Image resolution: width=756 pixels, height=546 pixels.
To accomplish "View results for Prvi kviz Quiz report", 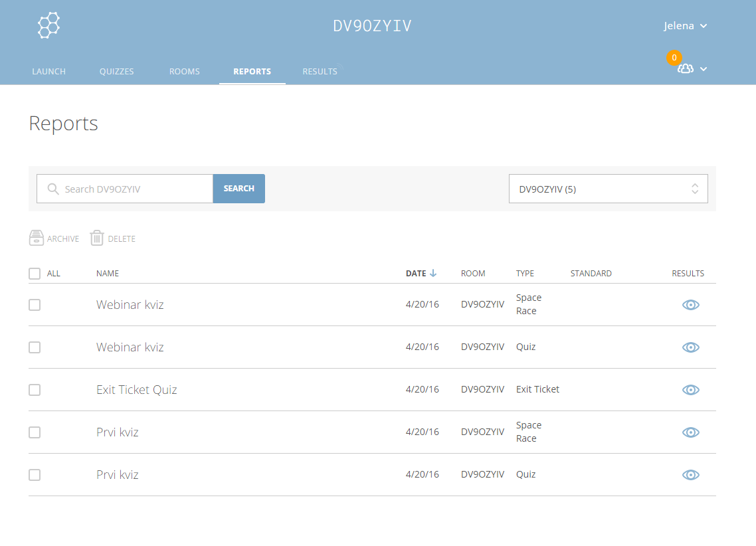I will coord(691,475).
